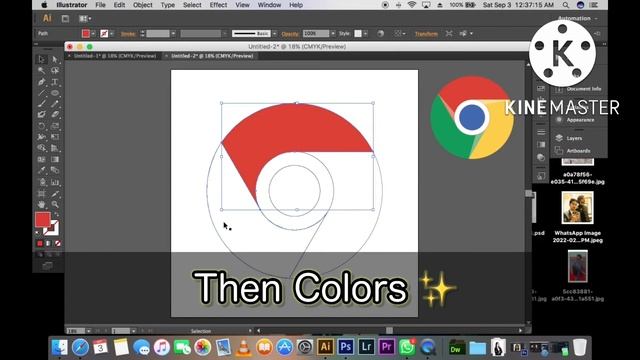Viewport: 640px width, 360px height.
Task: Open the Opacity panel link
Action: tap(290, 34)
